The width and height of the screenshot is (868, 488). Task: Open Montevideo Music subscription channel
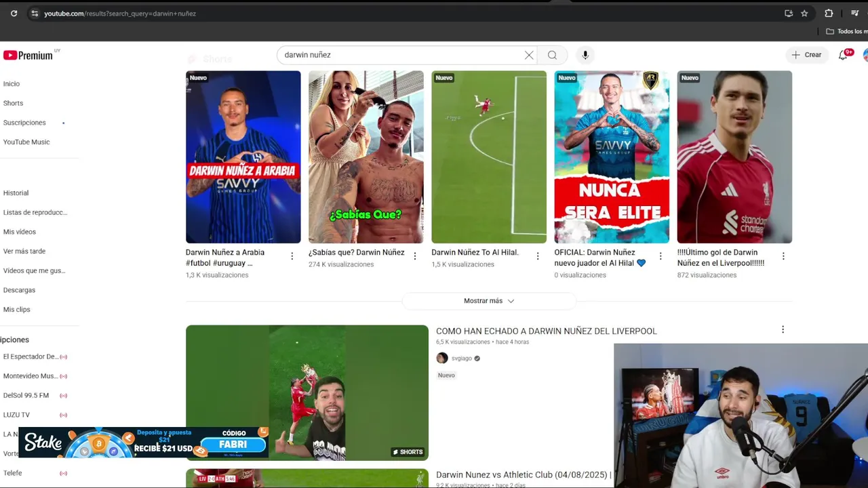31,376
